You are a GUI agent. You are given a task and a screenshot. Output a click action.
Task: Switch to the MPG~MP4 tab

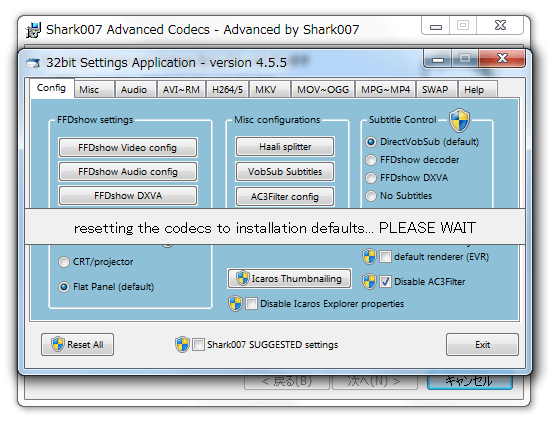pos(385,89)
